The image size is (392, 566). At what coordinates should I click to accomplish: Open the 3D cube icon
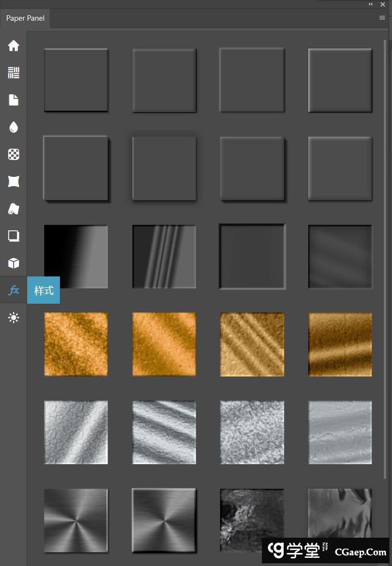[14, 263]
